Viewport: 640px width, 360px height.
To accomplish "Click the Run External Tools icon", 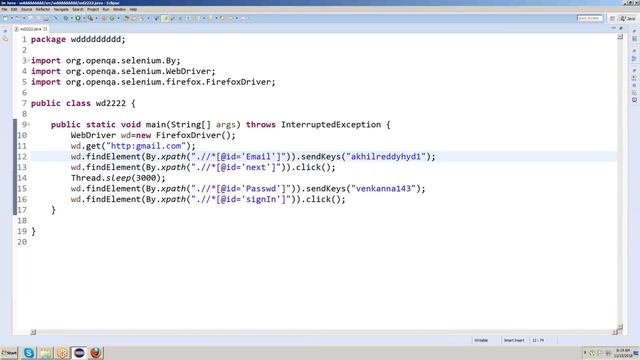I will [x=90, y=18].
